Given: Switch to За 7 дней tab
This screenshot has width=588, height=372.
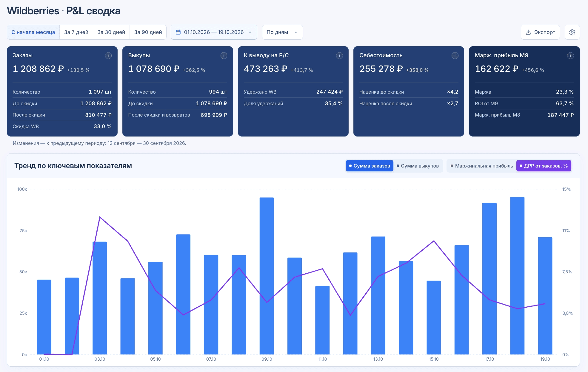Looking at the screenshot, I should 76,32.
